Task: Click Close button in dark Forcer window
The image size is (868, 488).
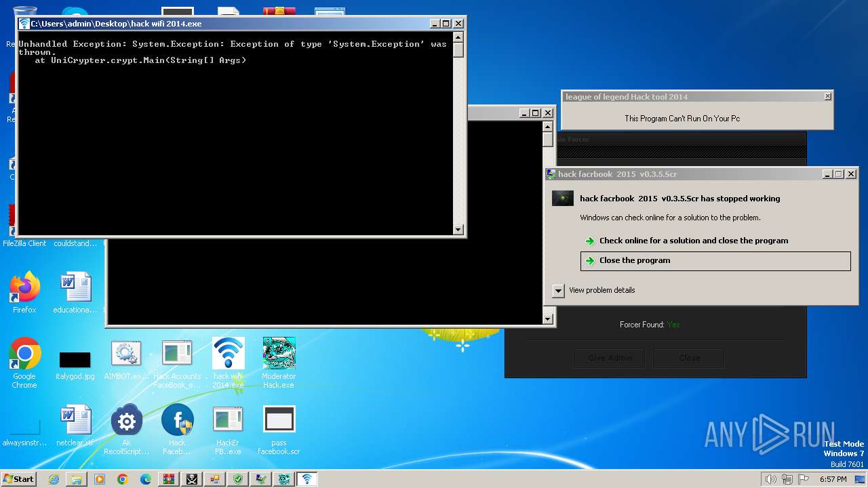Action: (x=689, y=359)
